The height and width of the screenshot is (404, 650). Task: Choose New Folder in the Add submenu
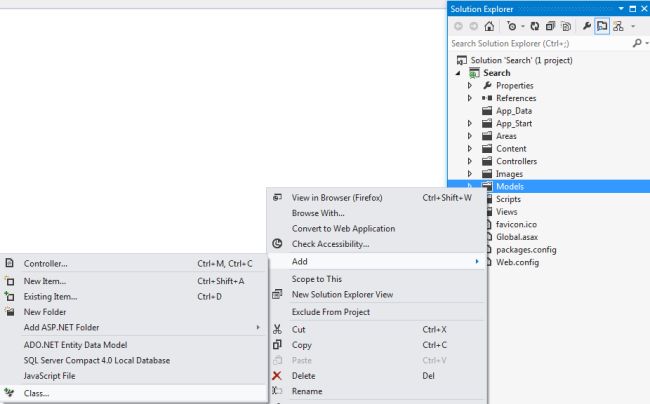[133, 312]
